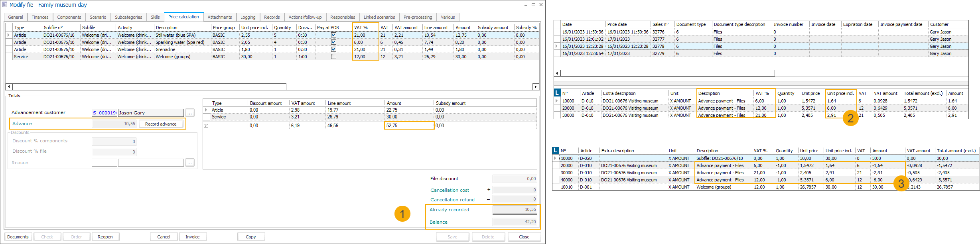Screen dimensions: 980x244
Task: Click left scroll arrow of price grid
Action: (x=9, y=87)
